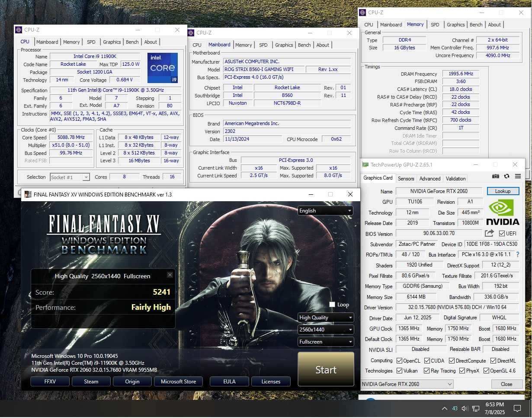
Task: Switch to Validation tab in GPU-Z
Action: click(x=456, y=178)
